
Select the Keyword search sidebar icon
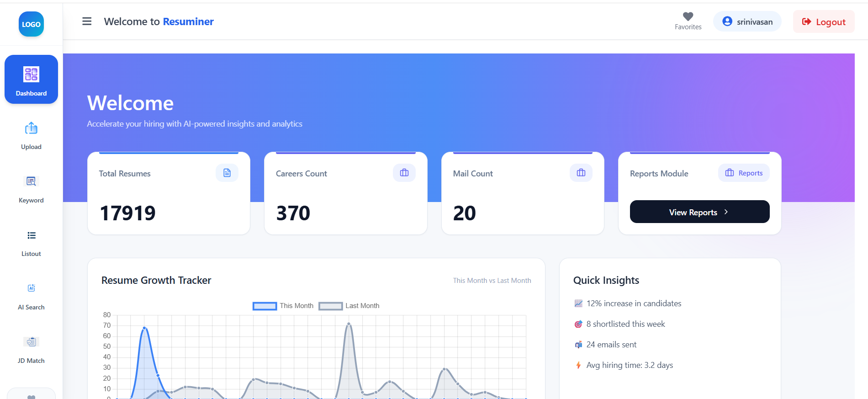[31, 181]
